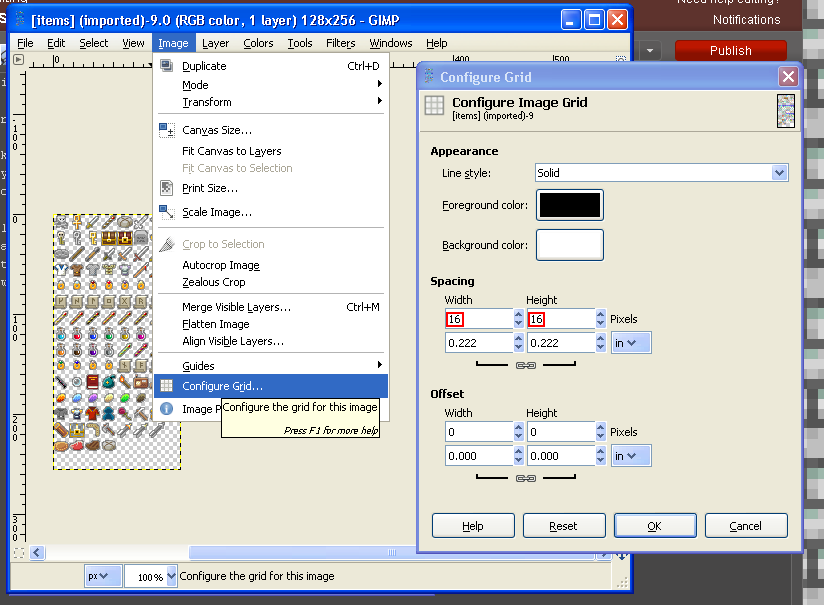Click the Help button in Configure Grid

click(x=473, y=526)
